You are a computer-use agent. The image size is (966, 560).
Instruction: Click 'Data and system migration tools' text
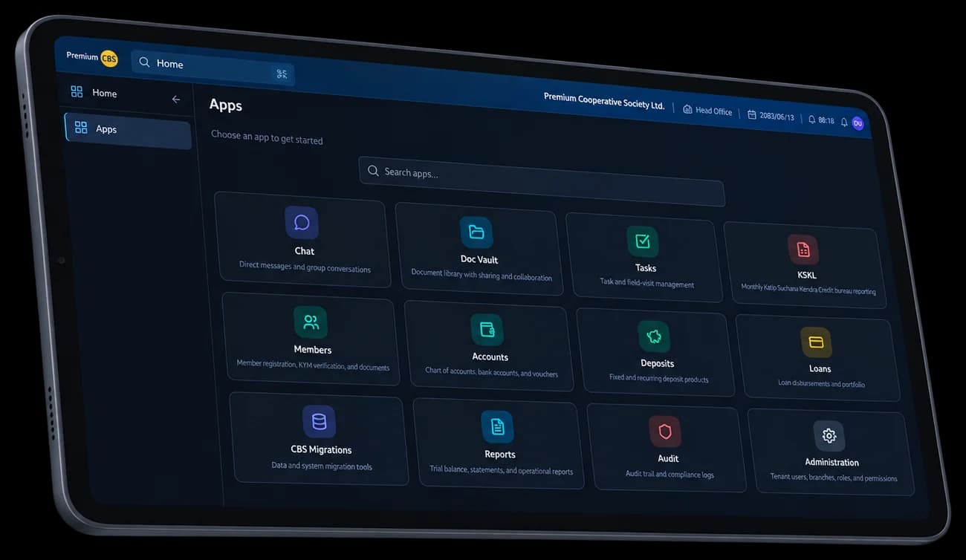point(322,466)
